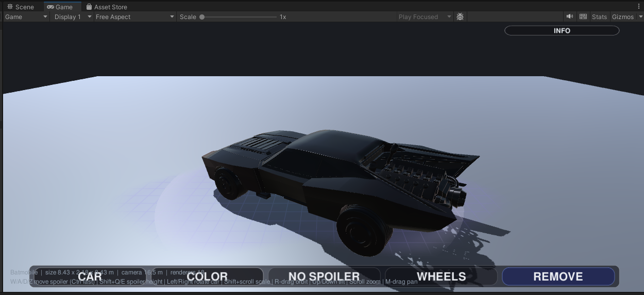
Task: Switch to the Scene tab
Action: point(21,7)
